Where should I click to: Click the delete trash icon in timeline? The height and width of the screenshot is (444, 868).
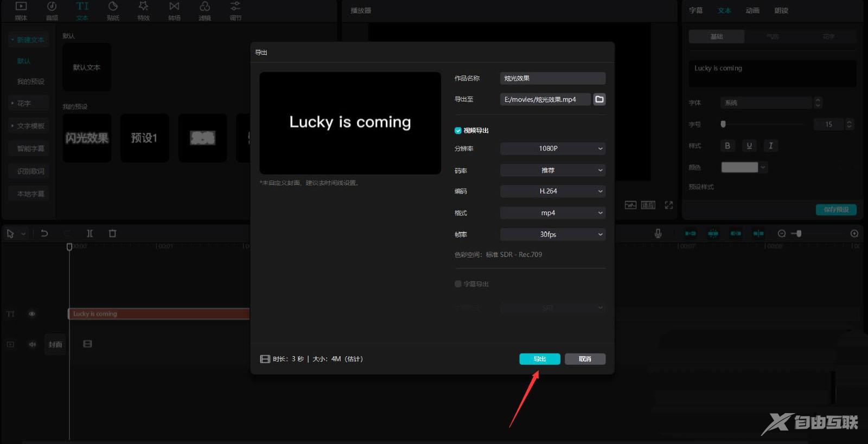(112, 233)
